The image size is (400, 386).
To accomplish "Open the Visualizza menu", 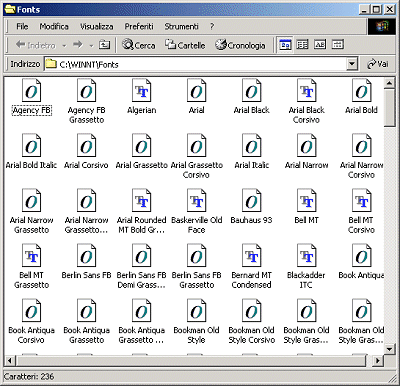I will coord(96,26).
